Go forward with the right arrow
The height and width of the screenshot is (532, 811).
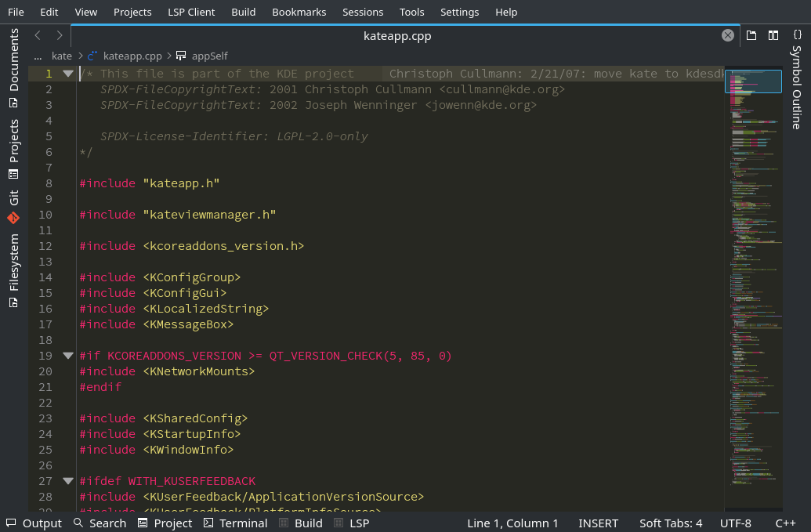[60, 35]
